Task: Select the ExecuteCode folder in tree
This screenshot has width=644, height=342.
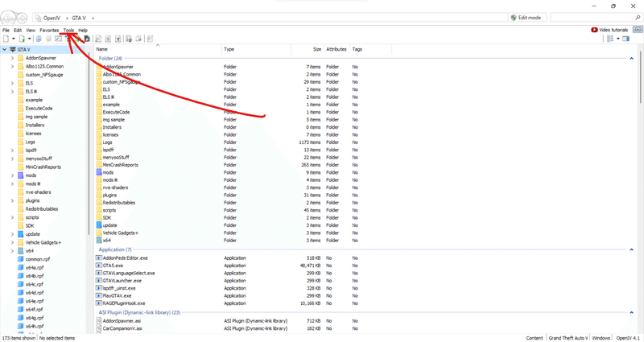Action: click(x=39, y=109)
